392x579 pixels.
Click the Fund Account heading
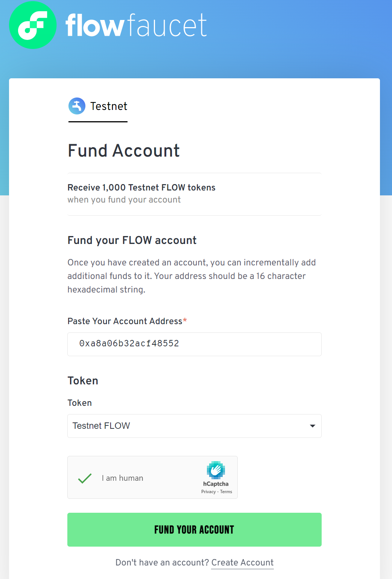(x=124, y=151)
